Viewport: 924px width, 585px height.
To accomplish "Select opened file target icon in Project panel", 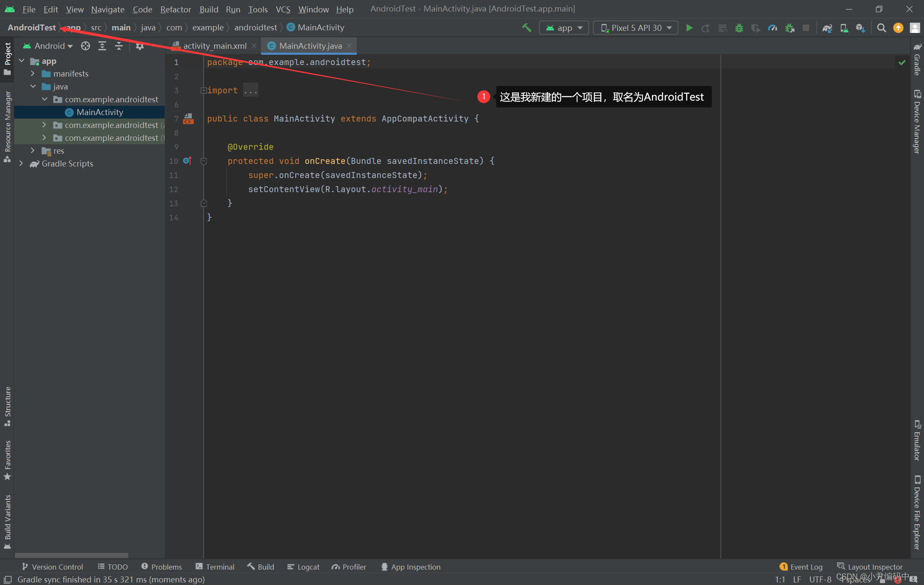I will pos(86,46).
